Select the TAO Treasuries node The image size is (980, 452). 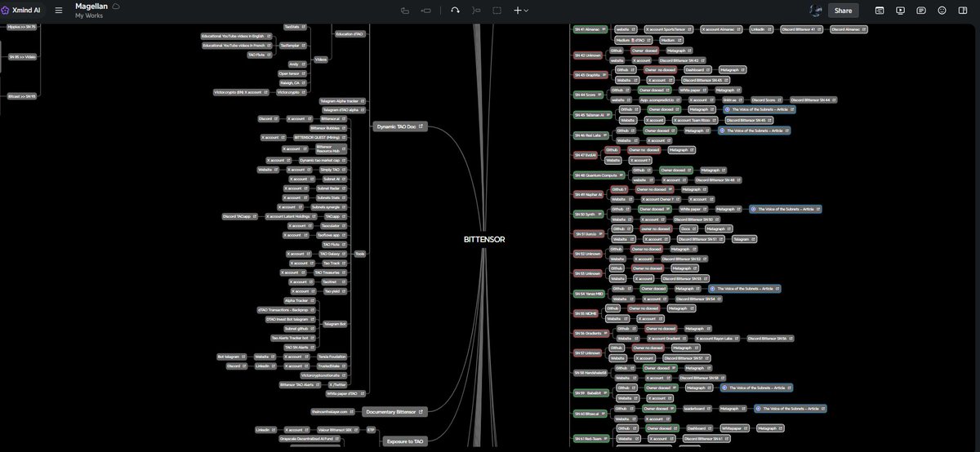pos(329,272)
